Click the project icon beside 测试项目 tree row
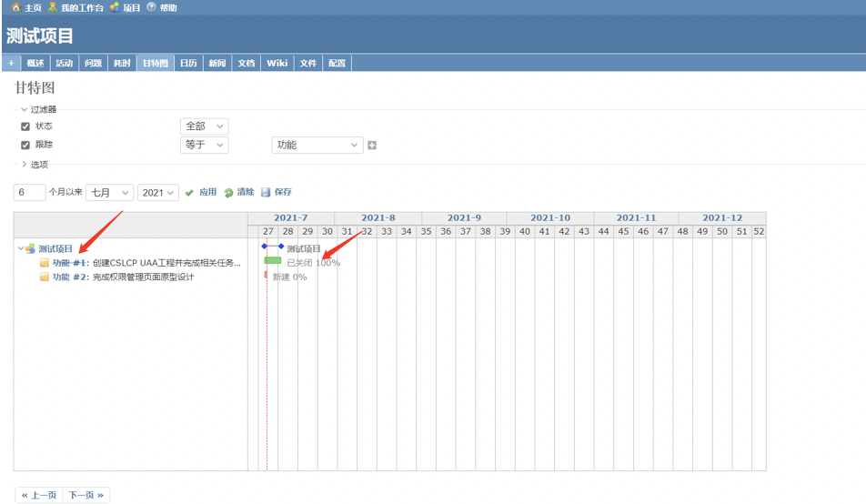 (x=31, y=248)
